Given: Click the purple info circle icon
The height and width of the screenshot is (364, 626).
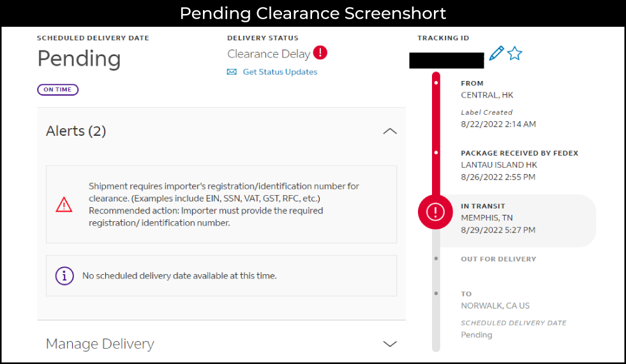Looking at the screenshot, I should pos(64,276).
